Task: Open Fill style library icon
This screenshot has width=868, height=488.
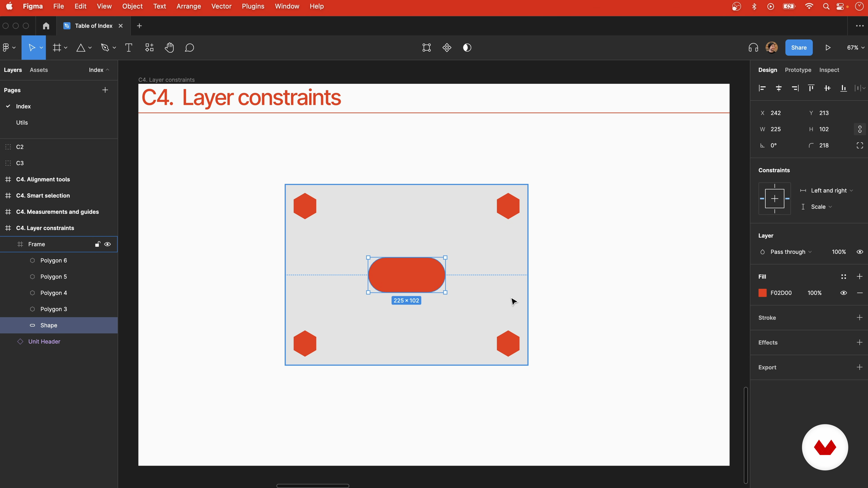Action: (843, 277)
